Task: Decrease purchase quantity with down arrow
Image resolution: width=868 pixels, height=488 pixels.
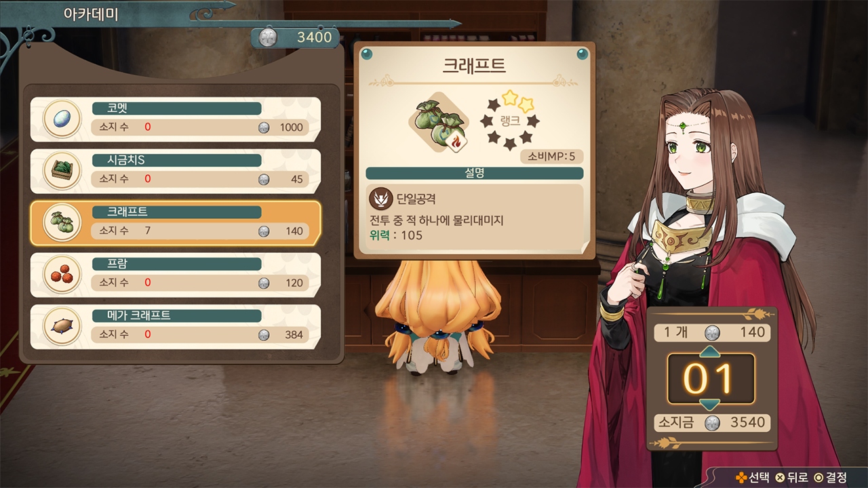Action: 710,405
